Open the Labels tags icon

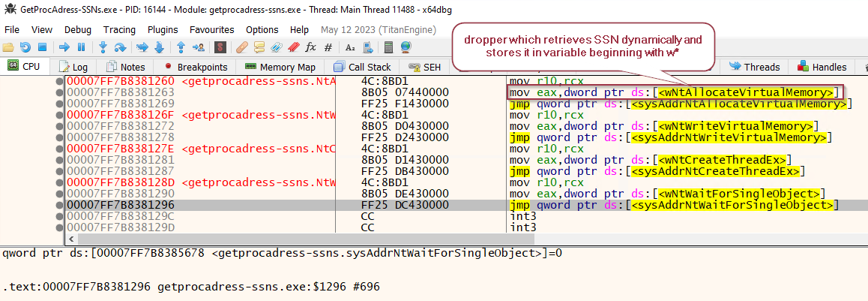click(x=277, y=48)
